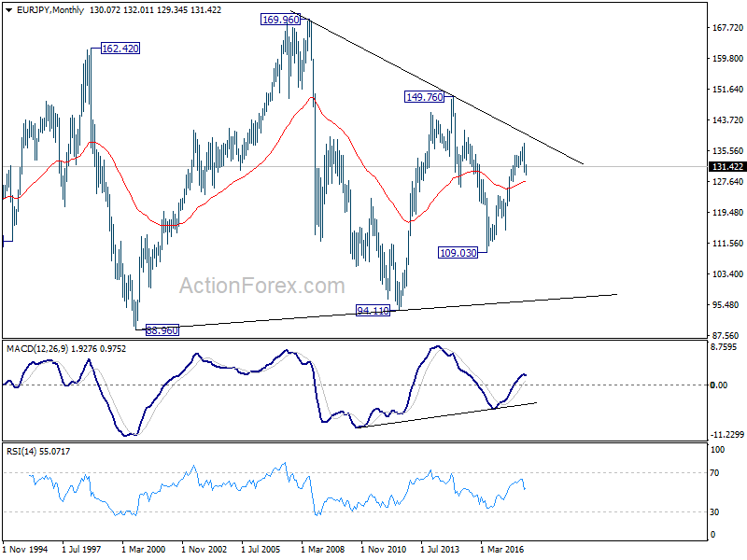The height and width of the screenshot is (560, 747).
Task: Click the RSI 100 scale label
Action: (717, 450)
